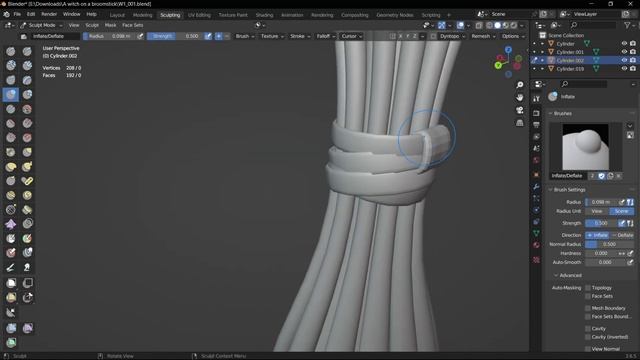This screenshot has height=360, width=640.
Task: Select the Blob brush tool
Action: click(x=27, y=95)
